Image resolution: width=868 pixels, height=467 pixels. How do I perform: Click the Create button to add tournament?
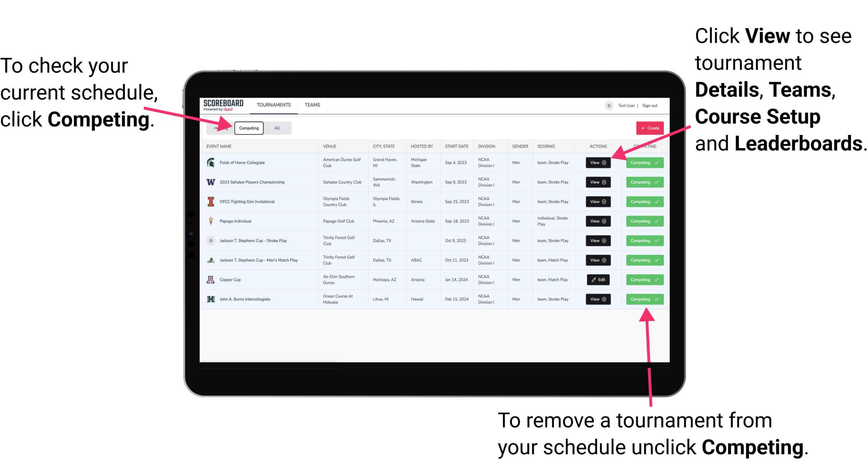[x=648, y=128]
